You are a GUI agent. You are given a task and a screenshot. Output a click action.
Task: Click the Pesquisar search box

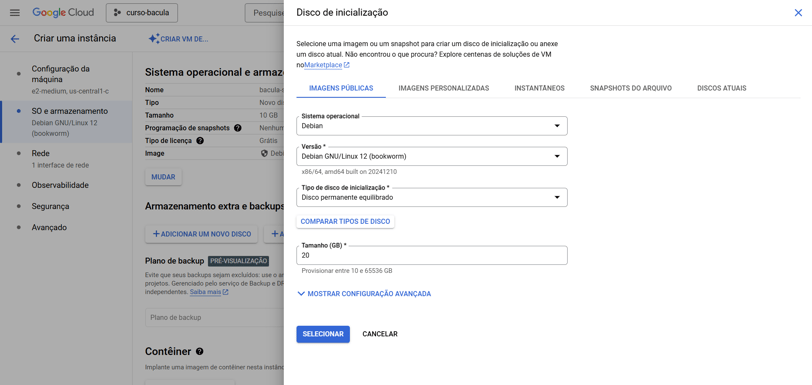coord(264,13)
